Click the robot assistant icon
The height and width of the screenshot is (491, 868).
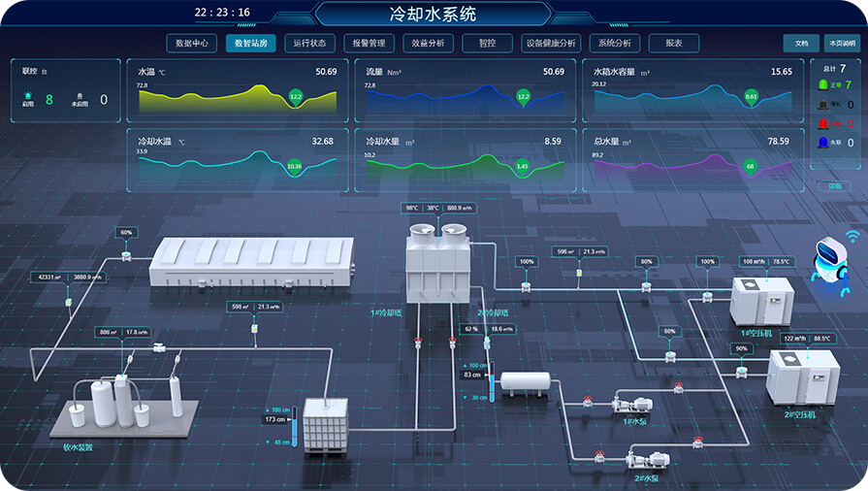tap(830, 260)
